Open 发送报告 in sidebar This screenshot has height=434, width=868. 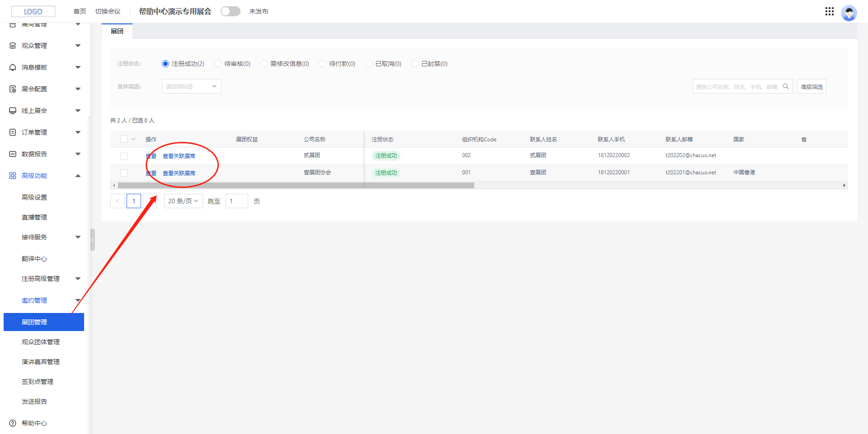pos(34,401)
